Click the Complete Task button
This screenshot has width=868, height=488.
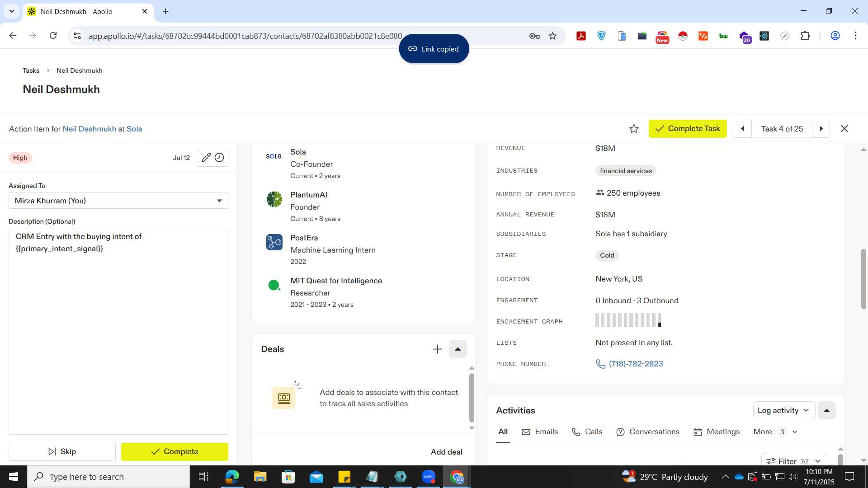(688, 129)
